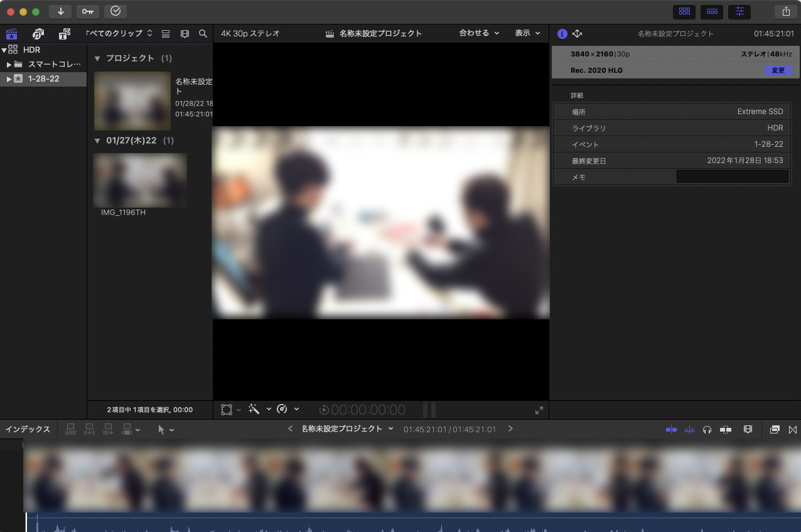801x532 pixels.
Task: Open the インデックス timeline index
Action: coord(28,430)
